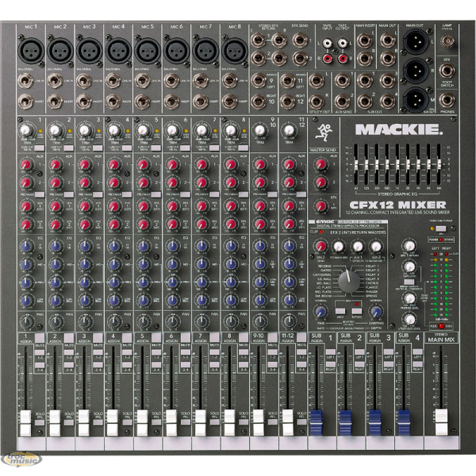Click channel 5 AUX 2 red knob

[x=142, y=182]
